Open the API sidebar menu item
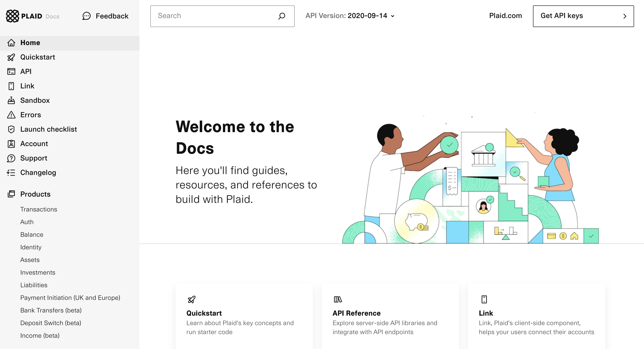Screen dimensions: 644x349 [26, 71]
